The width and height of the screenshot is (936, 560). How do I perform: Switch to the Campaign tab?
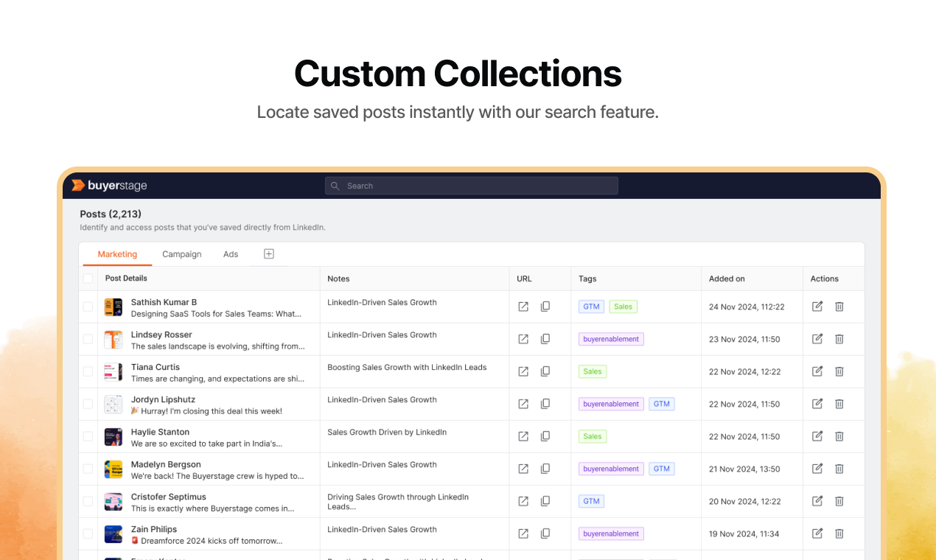[x=182, y=254]
